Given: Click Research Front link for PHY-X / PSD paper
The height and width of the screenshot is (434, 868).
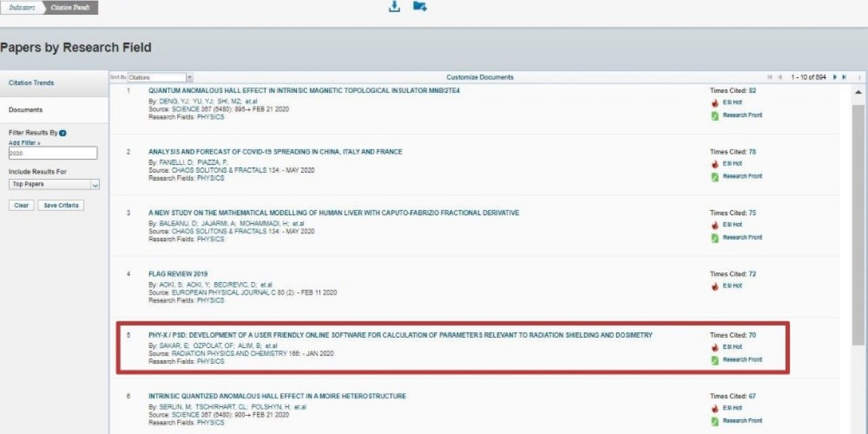Looking at the screenshot, I should click(x=743, y=359).
